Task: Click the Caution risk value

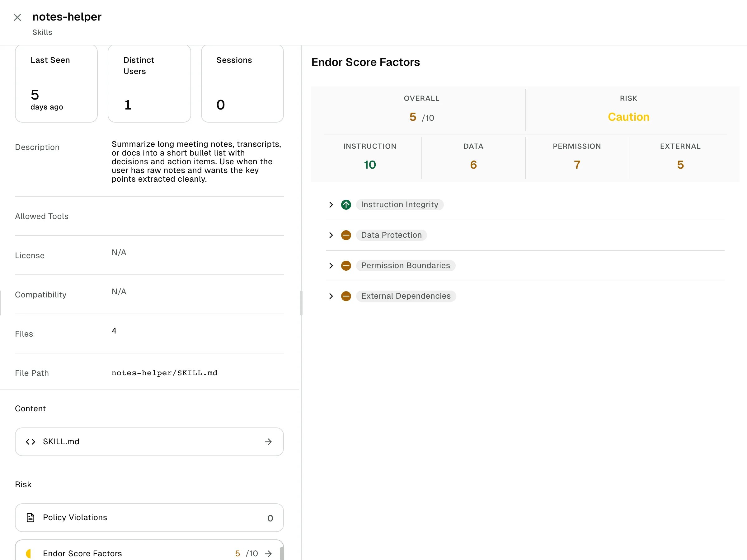Action: (628, 117)
